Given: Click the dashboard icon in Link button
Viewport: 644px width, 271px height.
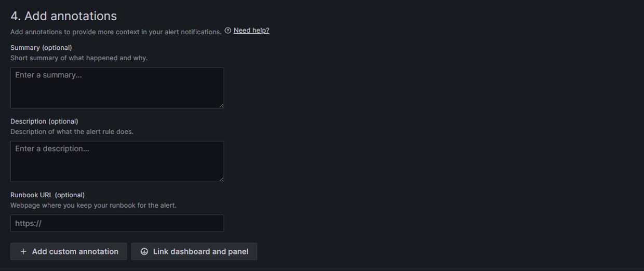Looking at the screenshot, I should (144, 252).
